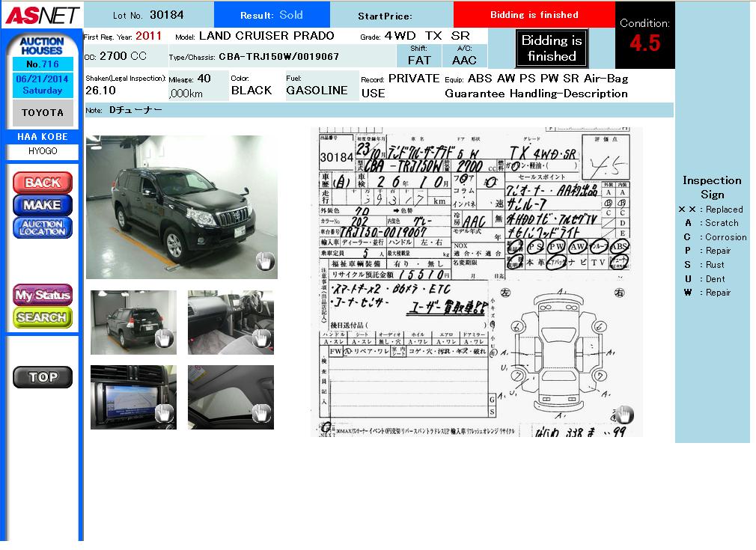The width and height of the screenshot is (756, 550).
Task: Click the HYOGO location label
Action: tap(43, 151)
